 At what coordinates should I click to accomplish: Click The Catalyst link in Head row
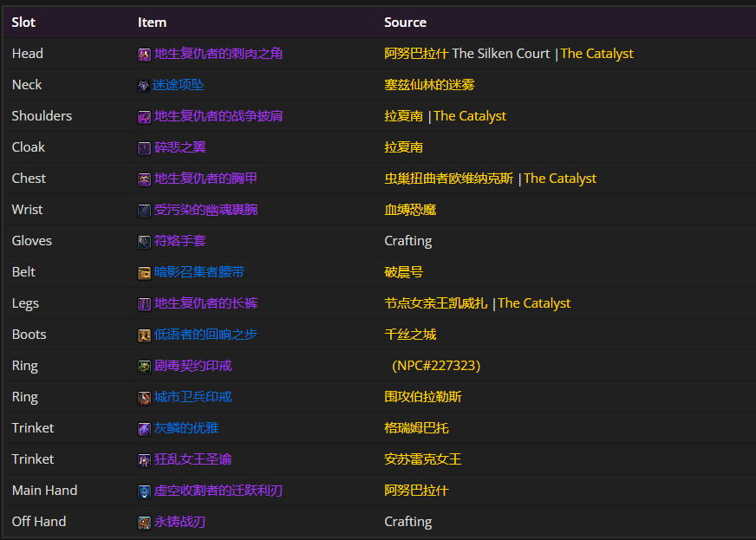pyautogui.click(x=596, y=54)
